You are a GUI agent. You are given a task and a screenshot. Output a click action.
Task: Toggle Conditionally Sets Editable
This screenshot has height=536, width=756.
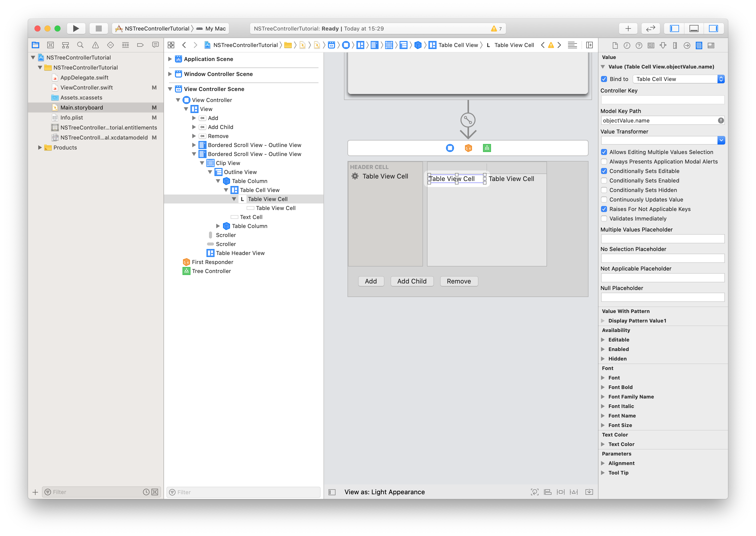pos(604,171)
